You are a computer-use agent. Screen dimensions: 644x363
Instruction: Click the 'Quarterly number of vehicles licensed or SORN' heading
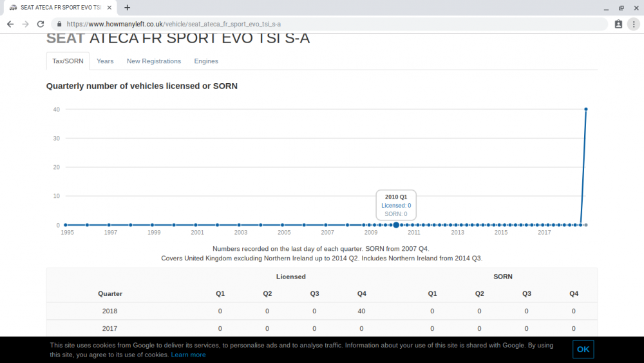click(x=142, y=86)
